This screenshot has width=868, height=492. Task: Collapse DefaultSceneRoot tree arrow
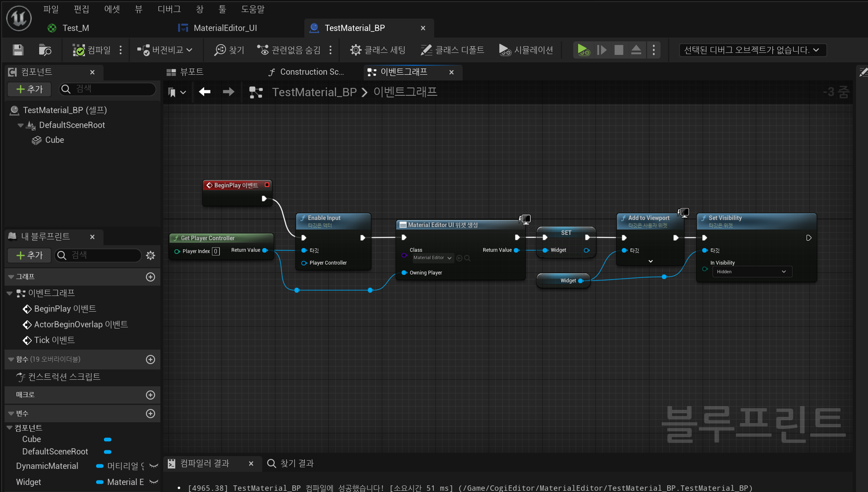point(20,125)
